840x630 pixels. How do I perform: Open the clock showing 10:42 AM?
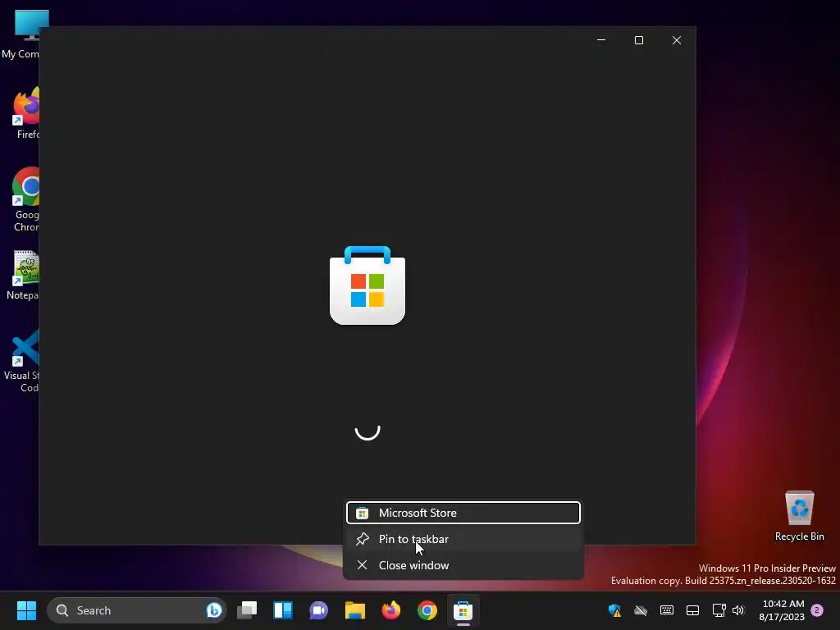tap(782, 610)
